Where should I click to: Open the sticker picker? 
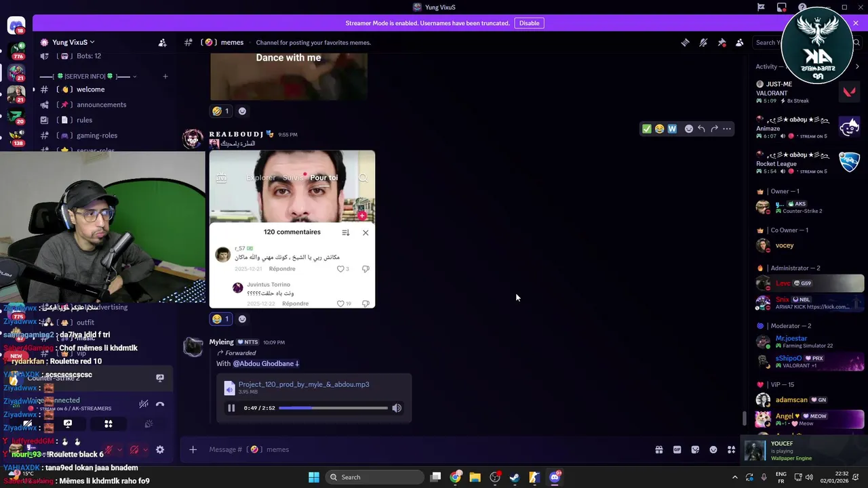(x=695, y=449)
